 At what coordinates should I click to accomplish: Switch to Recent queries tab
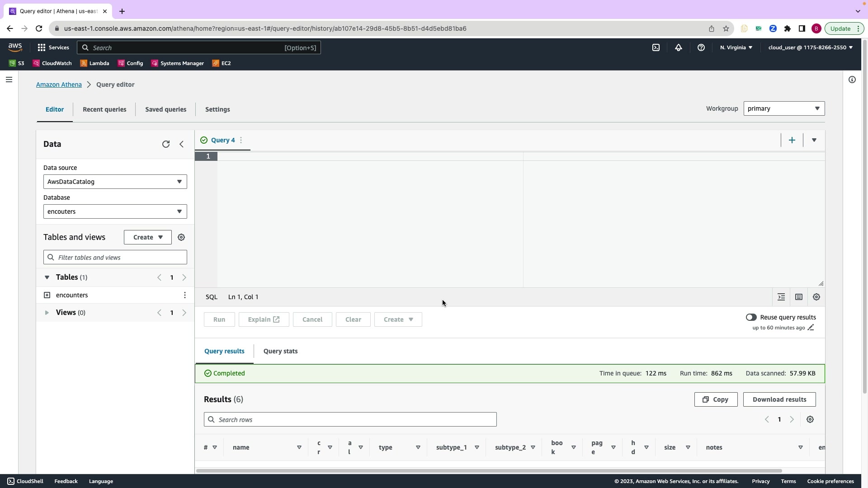tap(104, 109)
